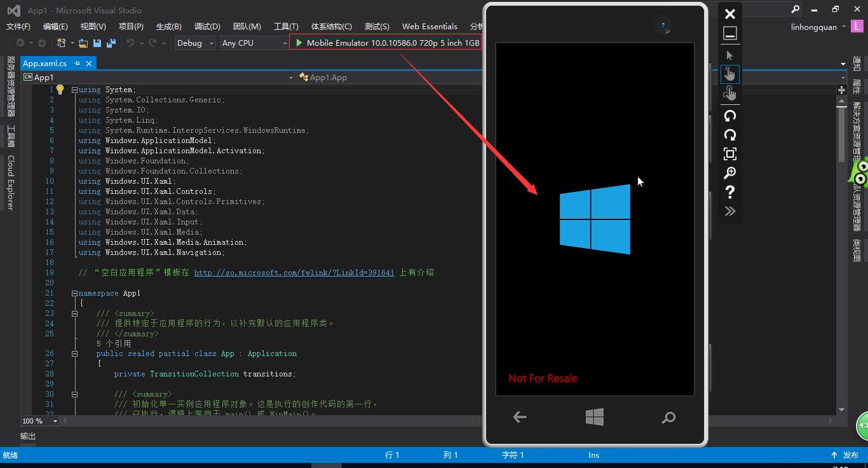Image resolution: width=868 pixels, height=468 pixels.
Task: Pin the App.xaml.cs tab
Action: (77, 64)
